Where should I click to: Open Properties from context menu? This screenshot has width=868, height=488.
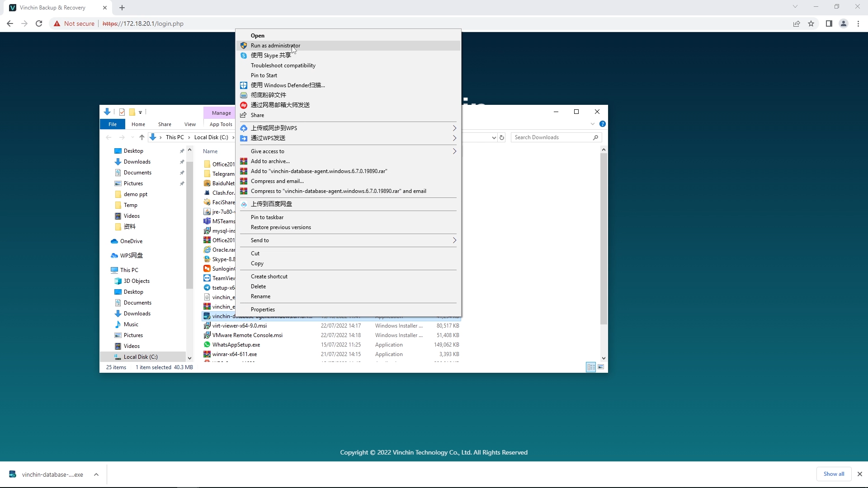348,310
